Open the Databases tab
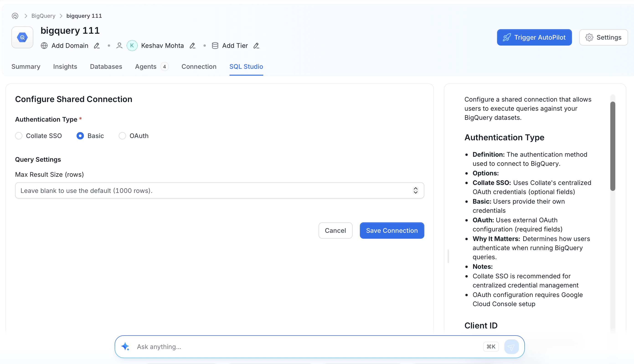The width and height of the screenshot is (634, 364). coord(106,67)
